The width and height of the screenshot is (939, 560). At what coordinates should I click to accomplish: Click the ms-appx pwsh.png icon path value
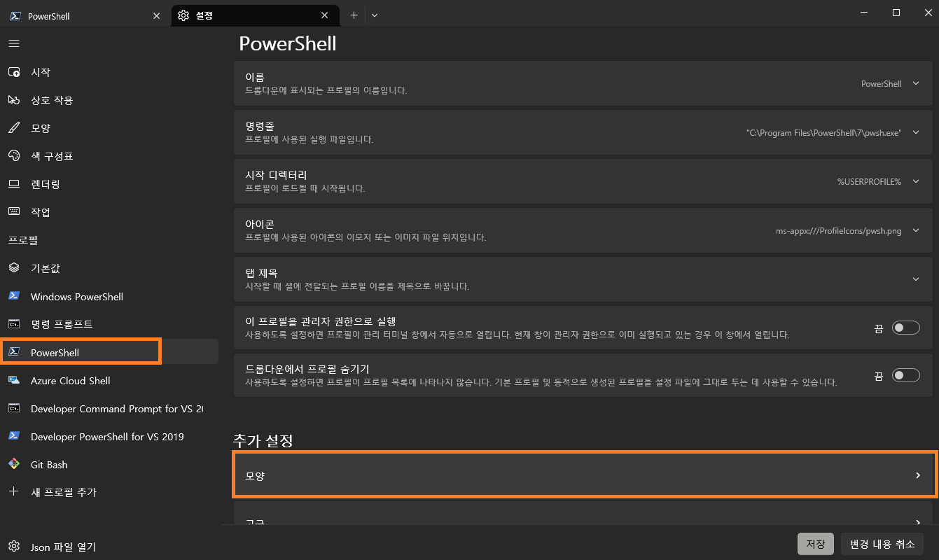(x=838, y=230)
